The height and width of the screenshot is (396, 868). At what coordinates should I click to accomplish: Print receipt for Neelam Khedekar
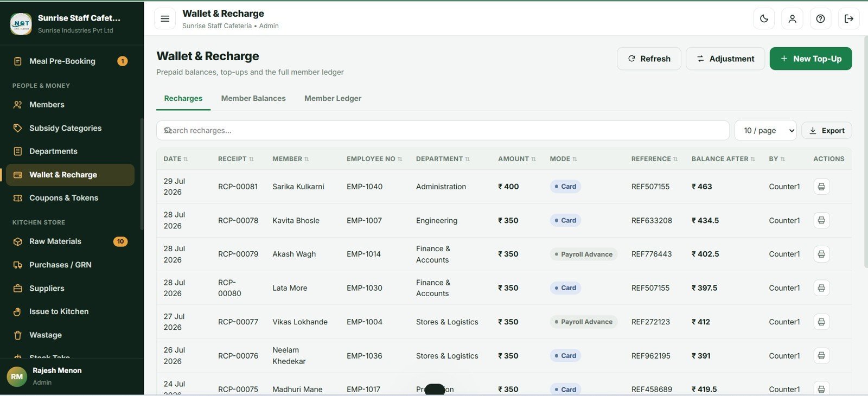click(821, 356)
